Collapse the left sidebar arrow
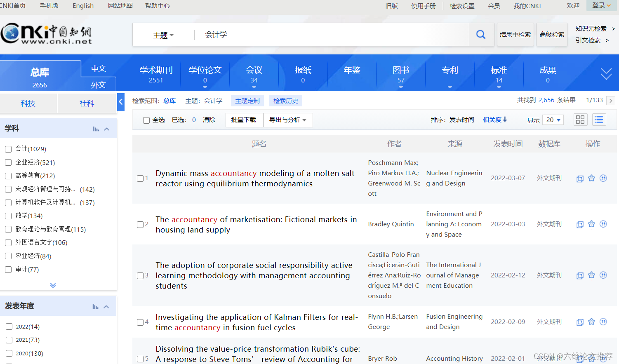 click(121, 102)
